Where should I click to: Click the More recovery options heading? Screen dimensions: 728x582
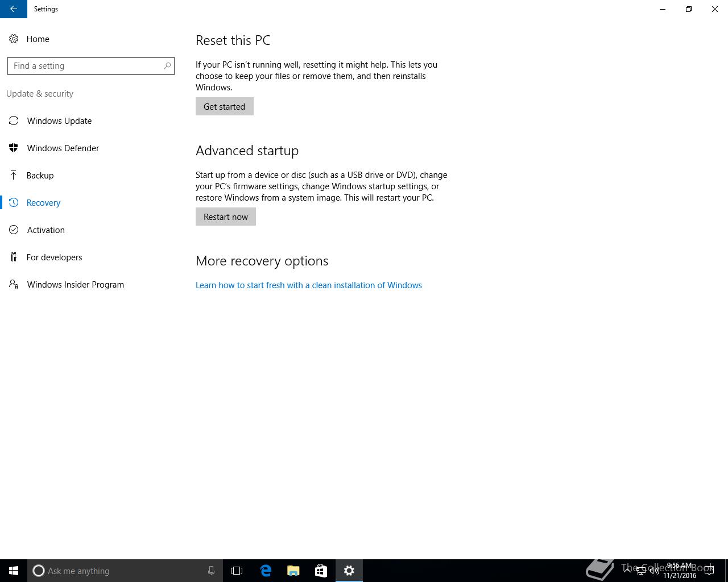point(262,261)
